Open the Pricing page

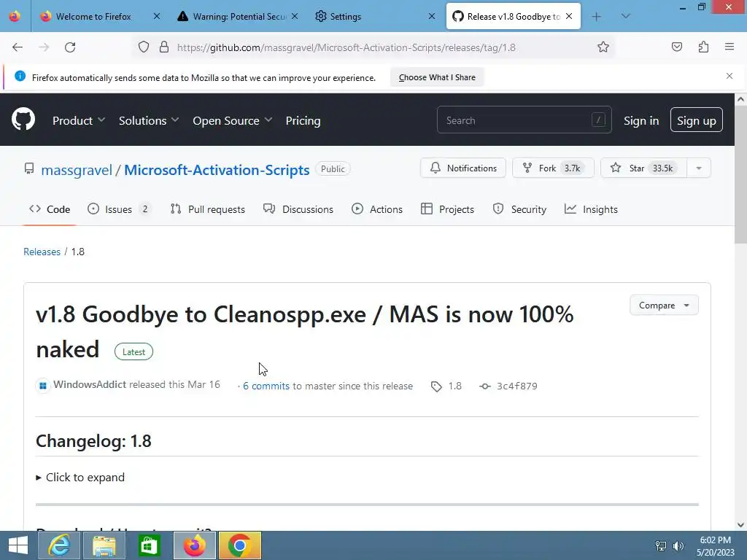[303, 121]
